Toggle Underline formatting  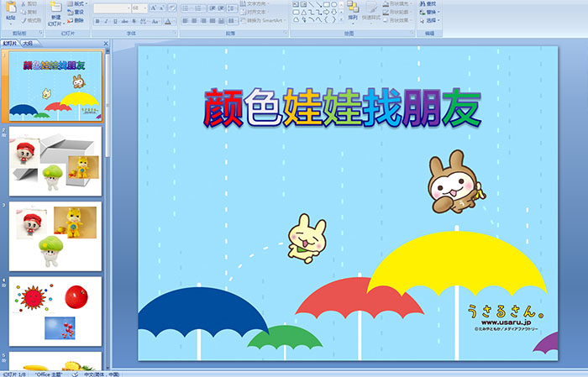(115, 21)
